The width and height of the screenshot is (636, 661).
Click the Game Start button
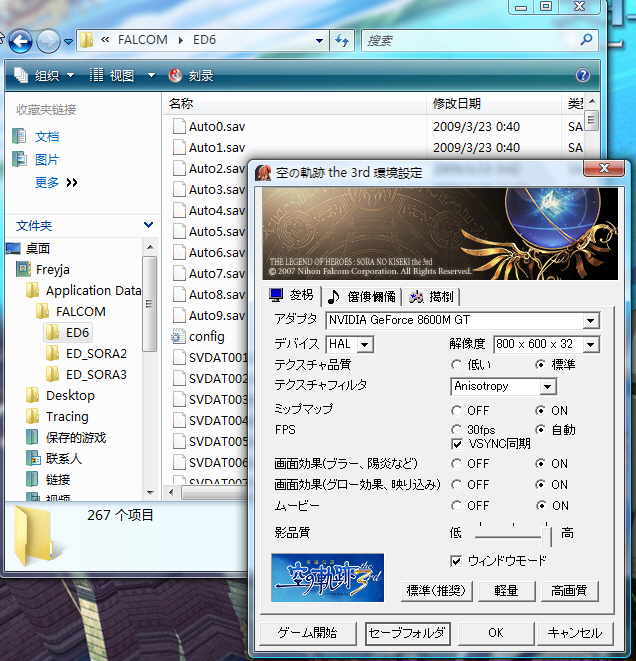click(x=308, y=633)
